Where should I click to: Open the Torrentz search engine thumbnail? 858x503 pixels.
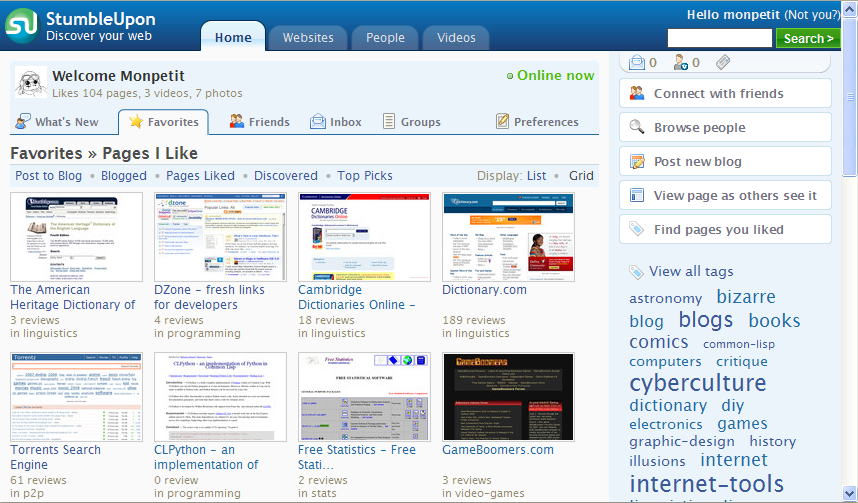(x=76, y=397)
